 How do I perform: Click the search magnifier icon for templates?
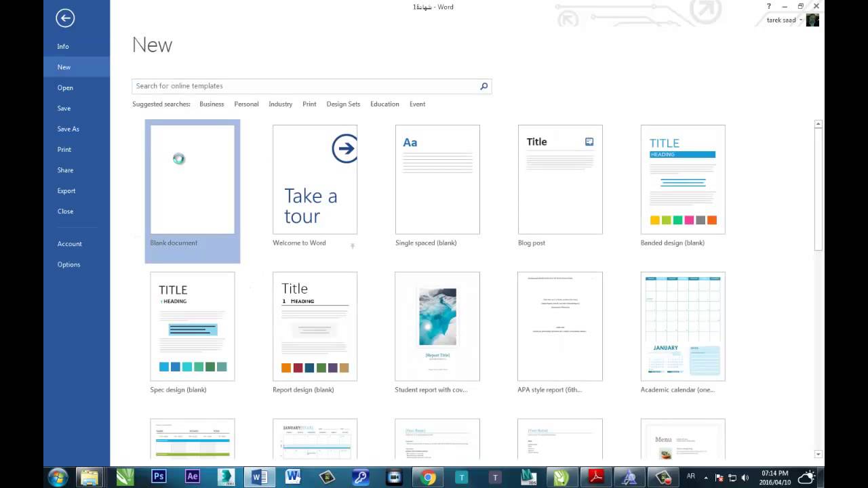pyautogui.click(x=484, y=86)
